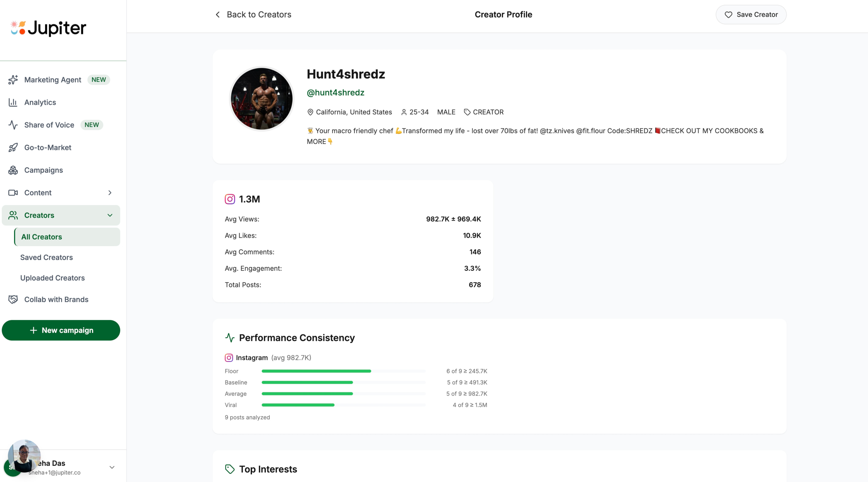Screen dimensions: 868x482
Task: Select Saved Creators in sidebar
Action: [46, 257]
